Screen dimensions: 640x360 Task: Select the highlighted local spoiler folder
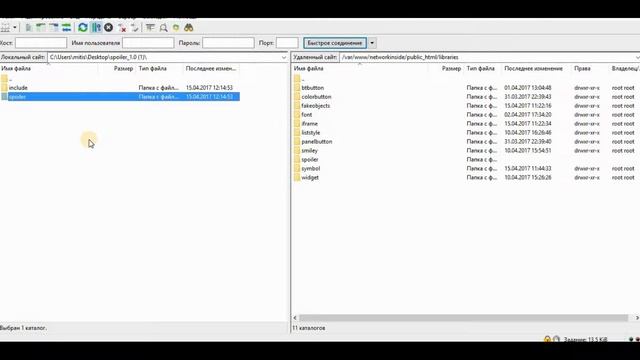(x=120, y=97)
